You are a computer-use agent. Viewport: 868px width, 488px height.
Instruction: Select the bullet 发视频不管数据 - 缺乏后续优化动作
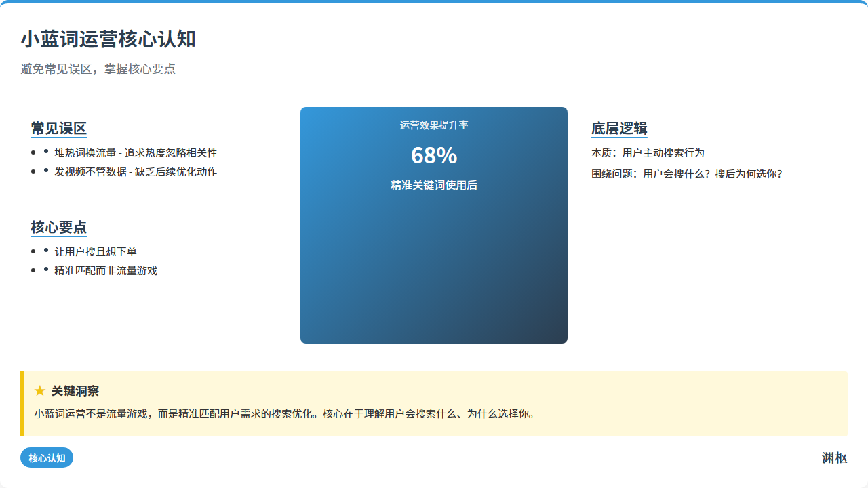point(136,172)
